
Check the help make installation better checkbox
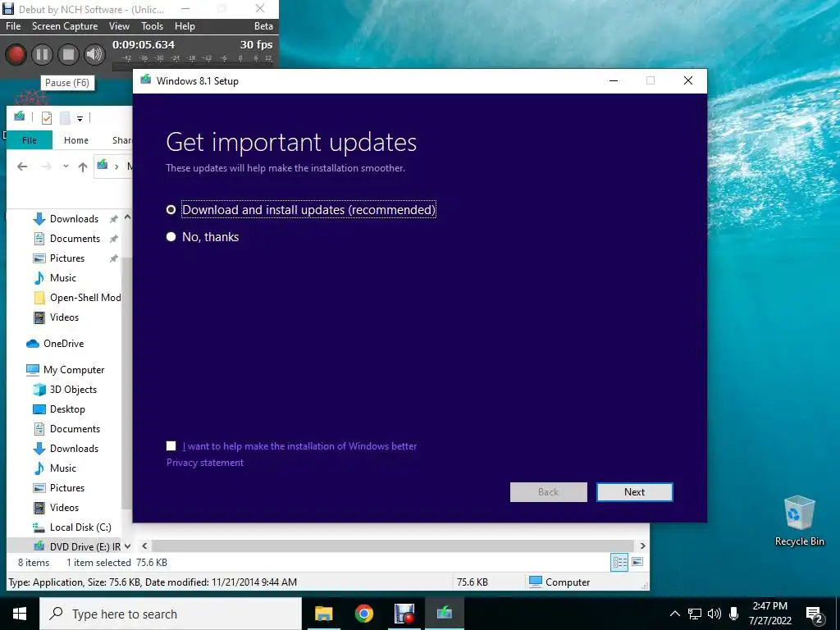[x=171, y=445]
